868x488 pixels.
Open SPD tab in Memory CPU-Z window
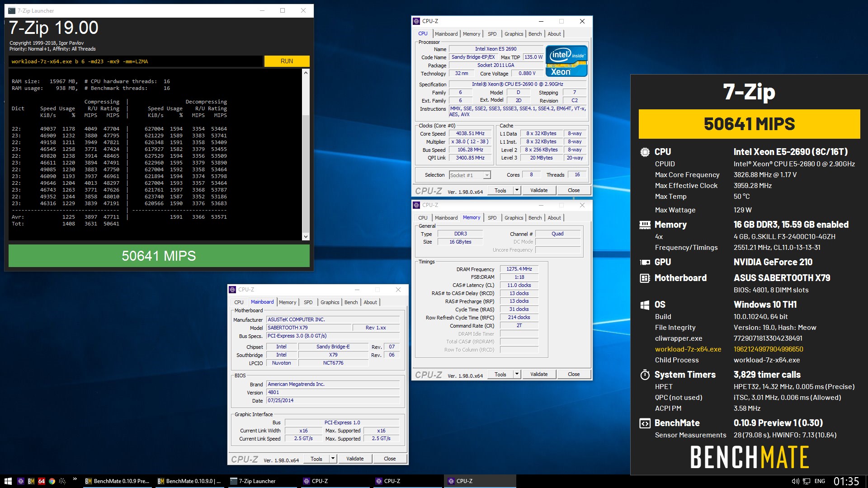[x=492, y=218]
